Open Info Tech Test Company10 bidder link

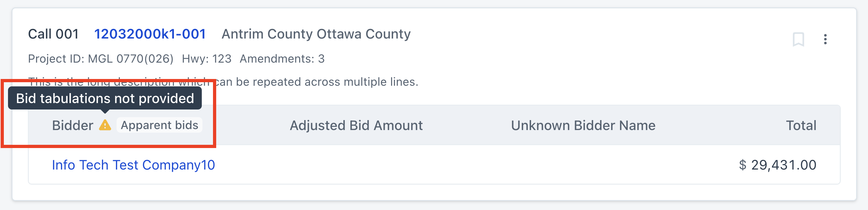(x=133, y=165)
